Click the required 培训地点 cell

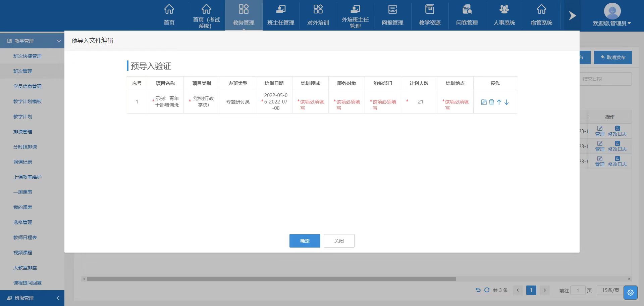coord(455,101)
